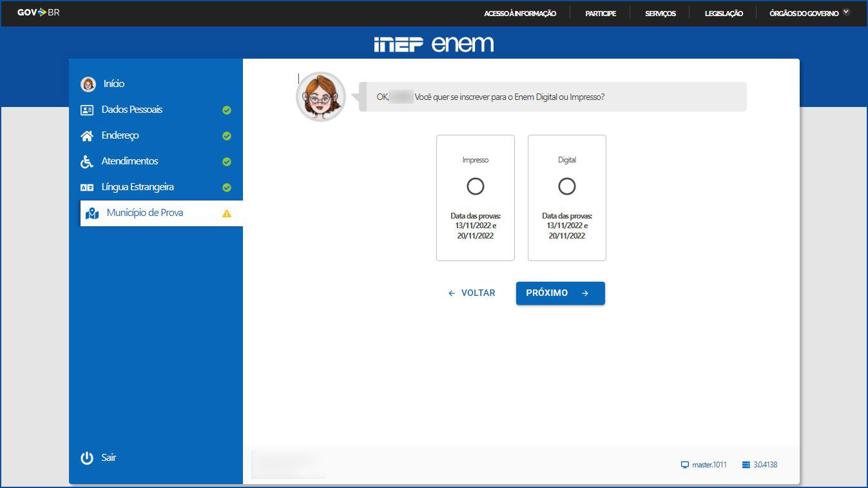868x488 pixels.
Task: Go back with the Voltar link
Action: tap(472, 293)
